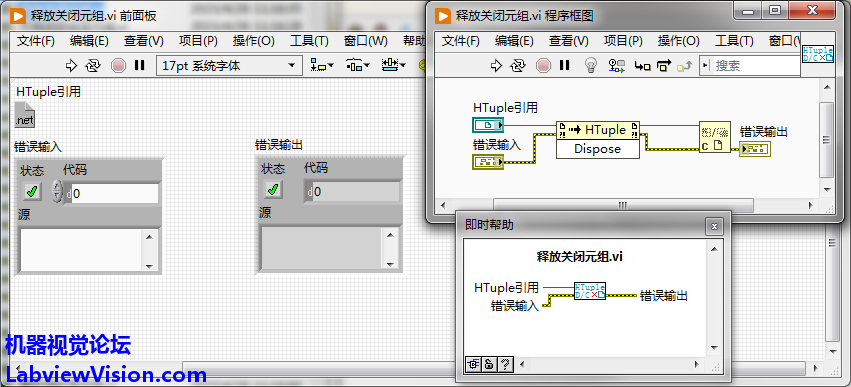Image resolution: width=851 pixels, height=387 pixels.
Task: Click Run Continuously in block diagram toolbar
Action: click(519, 66)
